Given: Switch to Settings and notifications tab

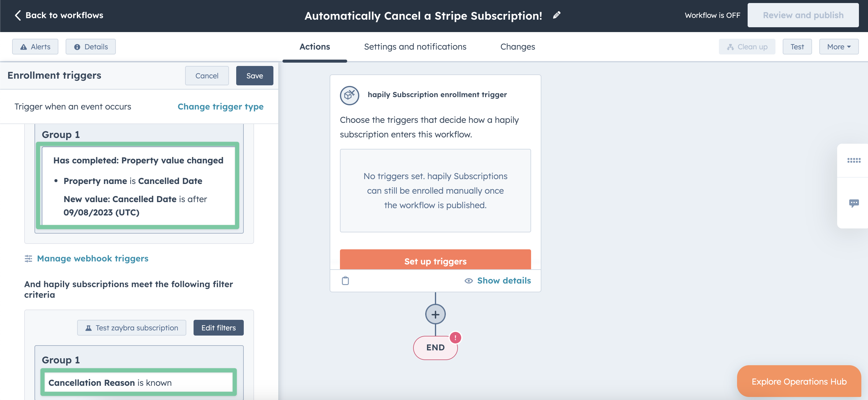Looking at the screenshot, I should pos(415,47).
